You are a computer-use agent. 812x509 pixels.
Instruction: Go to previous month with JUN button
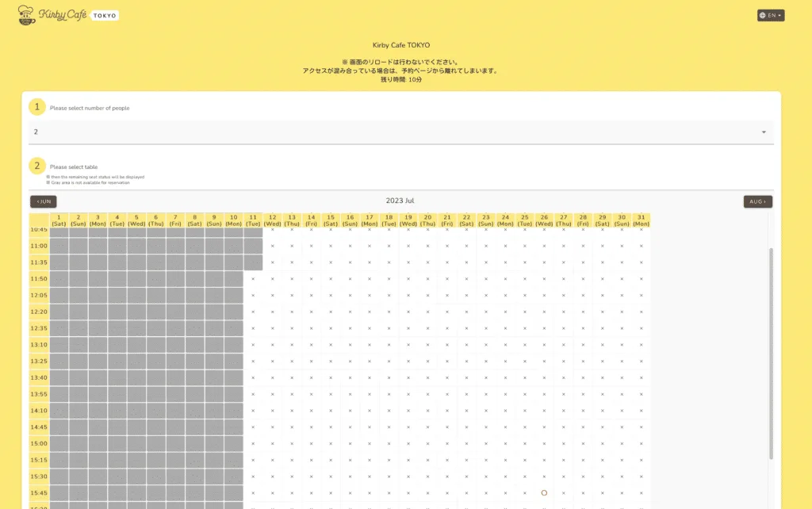coord(44,201)
